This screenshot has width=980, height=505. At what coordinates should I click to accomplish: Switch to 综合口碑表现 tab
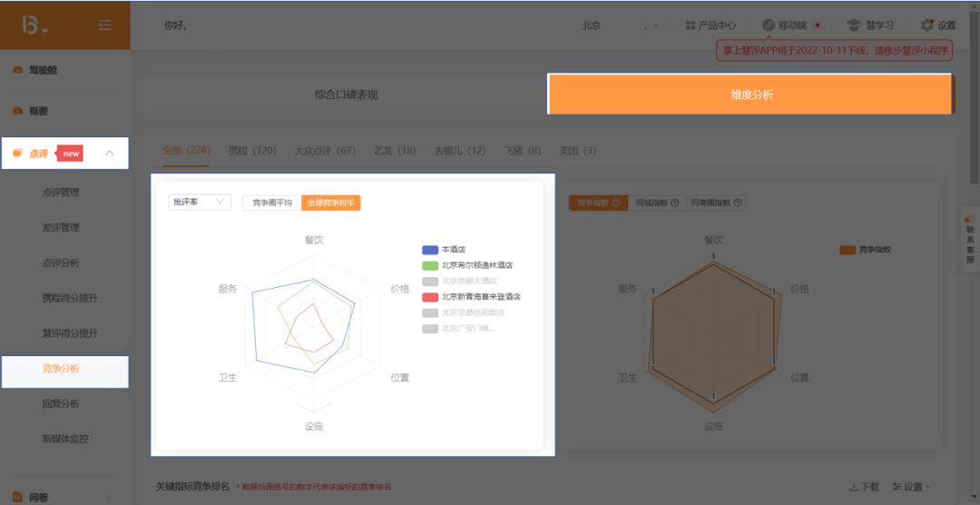click(346, 95)
